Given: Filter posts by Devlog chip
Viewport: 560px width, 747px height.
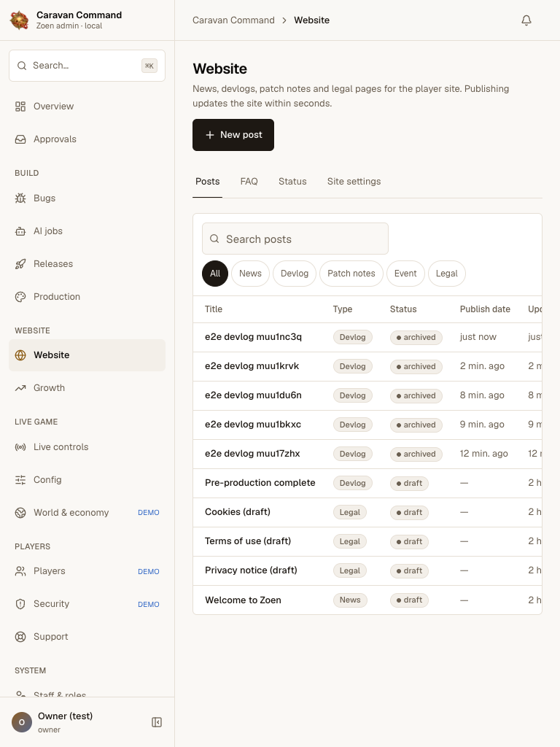Looking at the screenshot, I should 295,274.
